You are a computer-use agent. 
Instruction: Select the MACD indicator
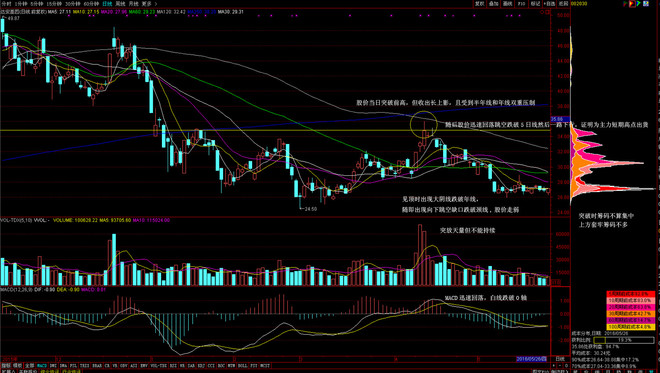point(42,366)
